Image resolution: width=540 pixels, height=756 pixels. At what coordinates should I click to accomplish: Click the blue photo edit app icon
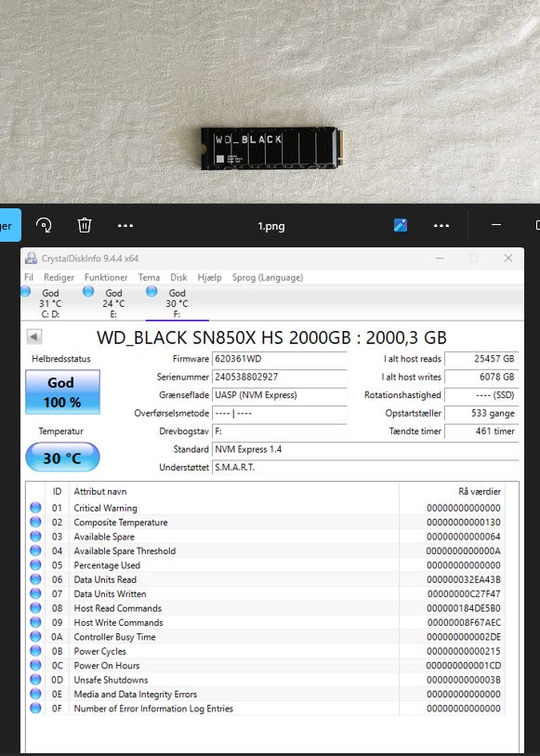pyautogui.click(x=401, y=225)
